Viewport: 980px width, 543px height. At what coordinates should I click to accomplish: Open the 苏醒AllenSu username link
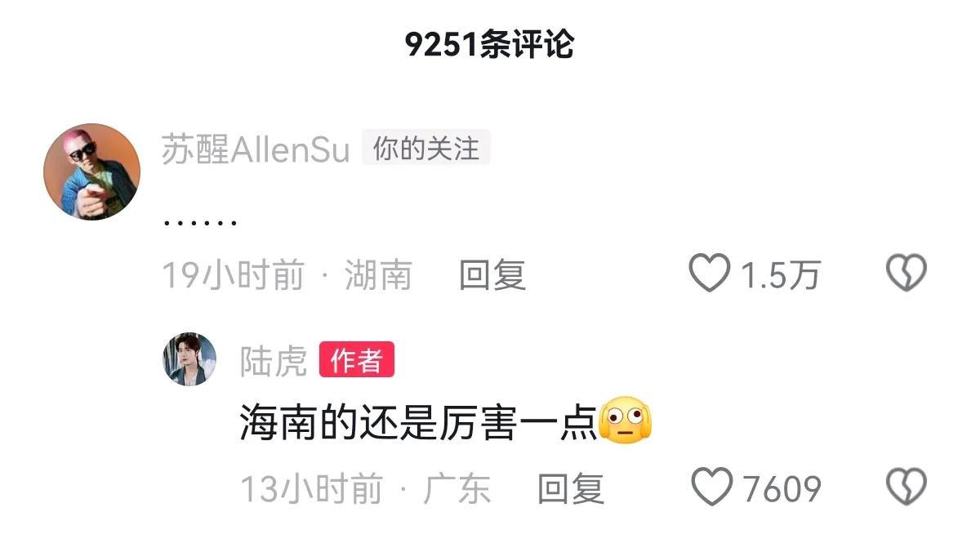[256, 150]
